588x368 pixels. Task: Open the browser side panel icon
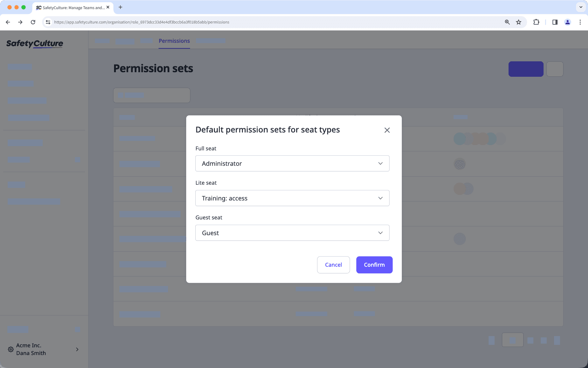(554, 22)
